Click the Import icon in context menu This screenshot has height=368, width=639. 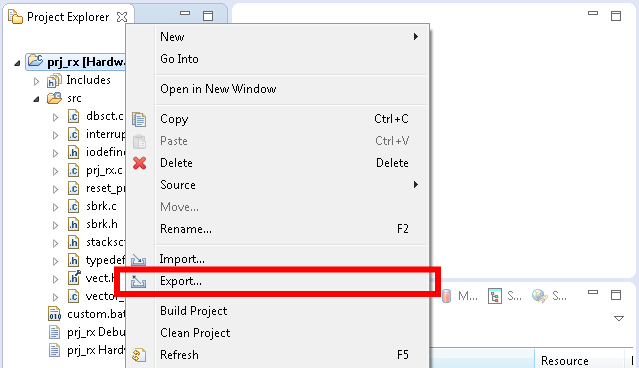click(x=139, y=259)
